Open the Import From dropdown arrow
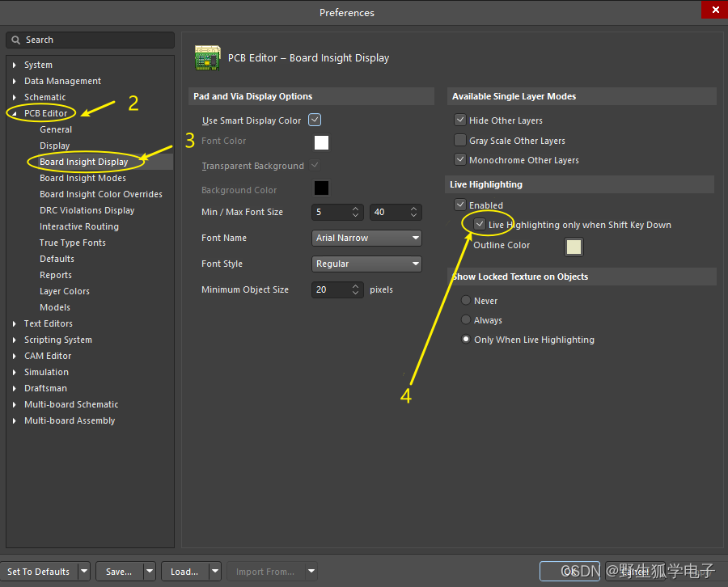Image resolution: width=728 pixels, height=587 pixels. pos(311,571)
